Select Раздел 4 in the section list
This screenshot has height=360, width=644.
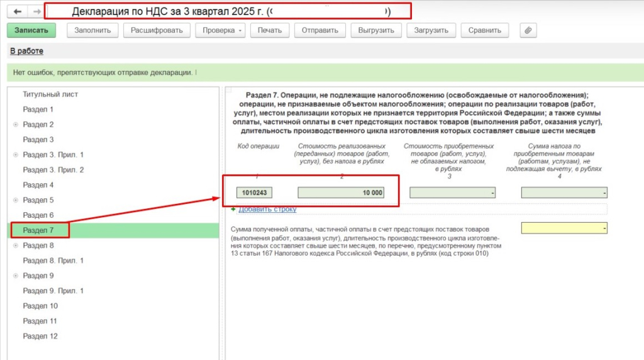(38, 185)
